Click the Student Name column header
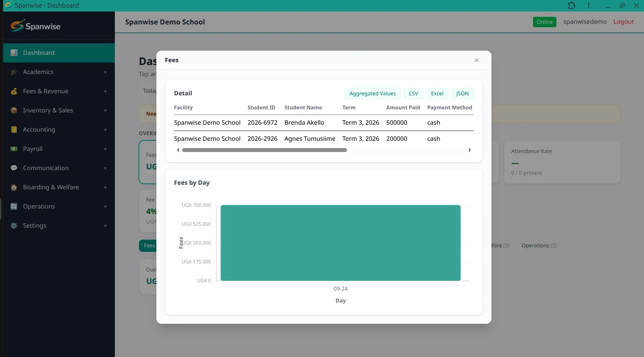This screenshot has height=357, width=644. click(x=303, y=107)
